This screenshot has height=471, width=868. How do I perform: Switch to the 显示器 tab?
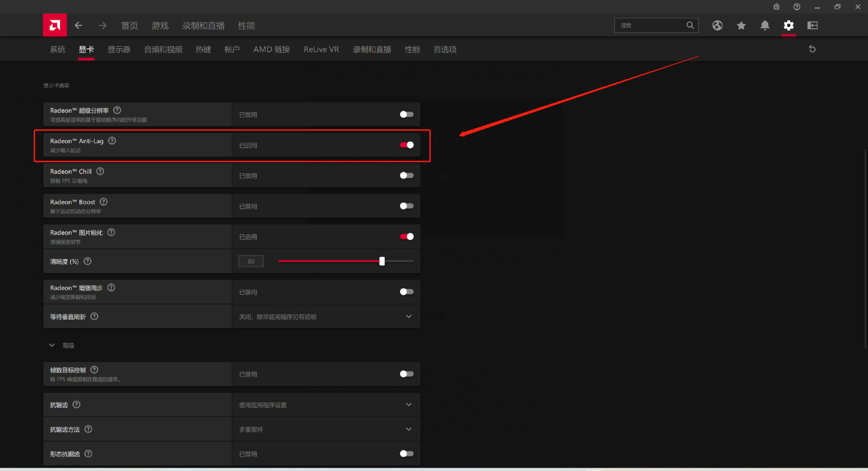point(119,49)
